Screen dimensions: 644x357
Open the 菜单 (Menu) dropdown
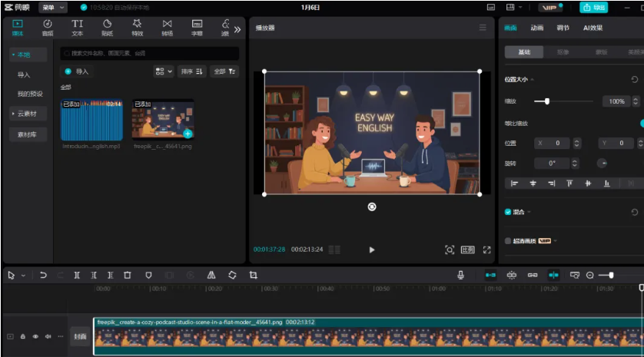(x=52, y=8)
